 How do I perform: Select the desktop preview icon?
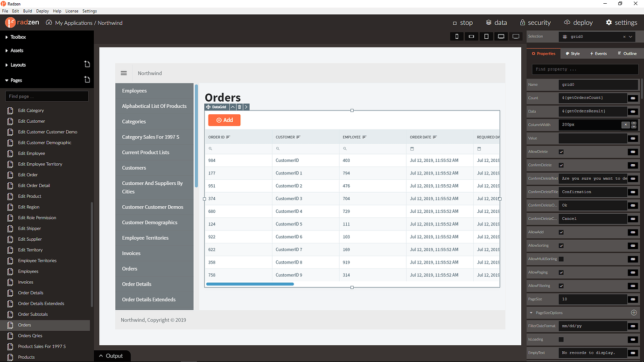click(x=516, y=36)
